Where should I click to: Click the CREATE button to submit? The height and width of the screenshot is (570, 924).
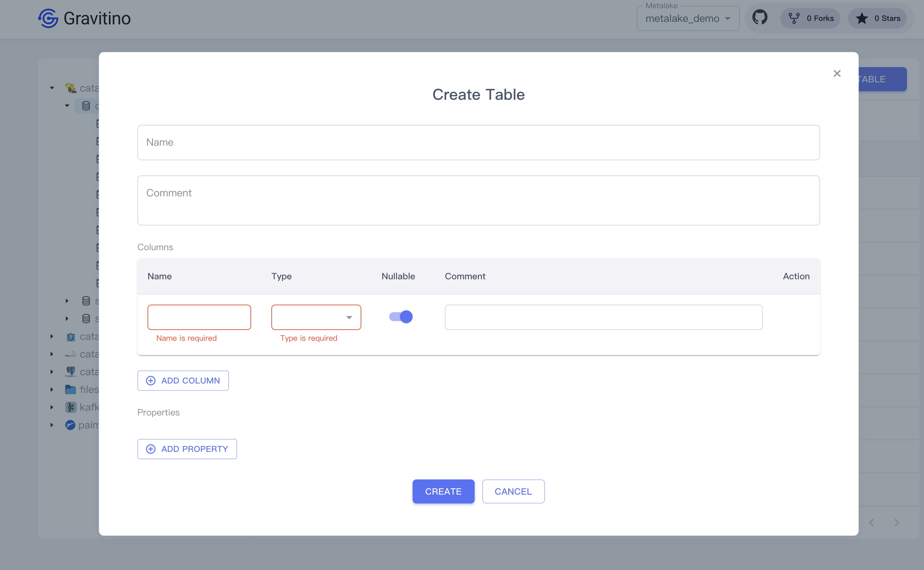tap(443, 491)
